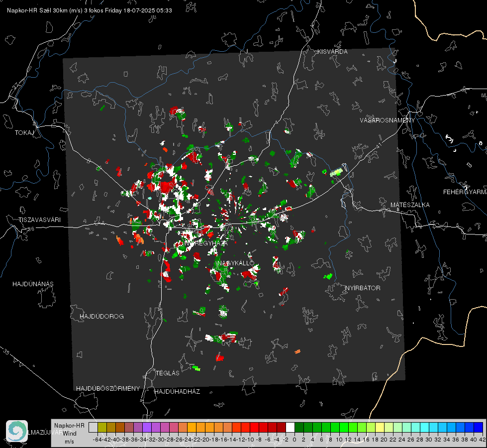Click the road number 35 label

6,352
